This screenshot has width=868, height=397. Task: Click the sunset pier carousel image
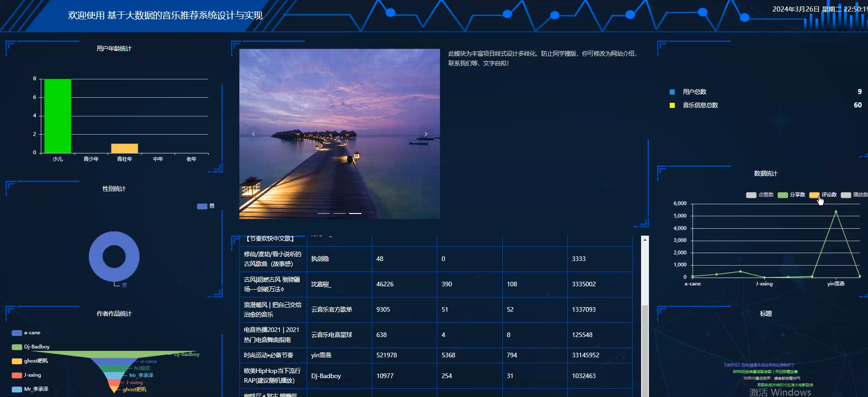pos(339,134)
